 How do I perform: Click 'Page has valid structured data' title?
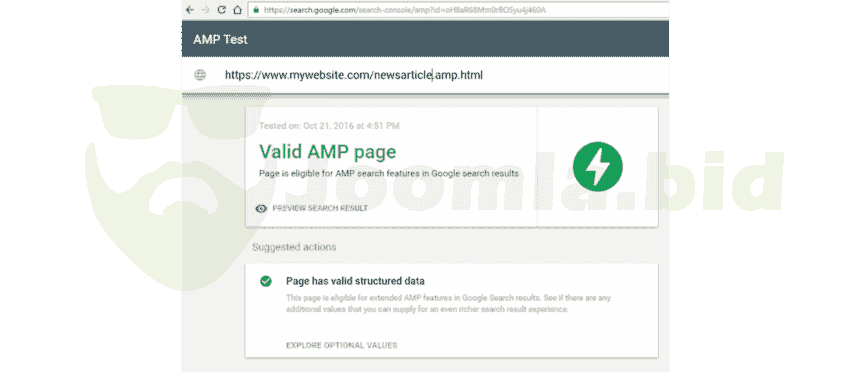pos(355,281)
